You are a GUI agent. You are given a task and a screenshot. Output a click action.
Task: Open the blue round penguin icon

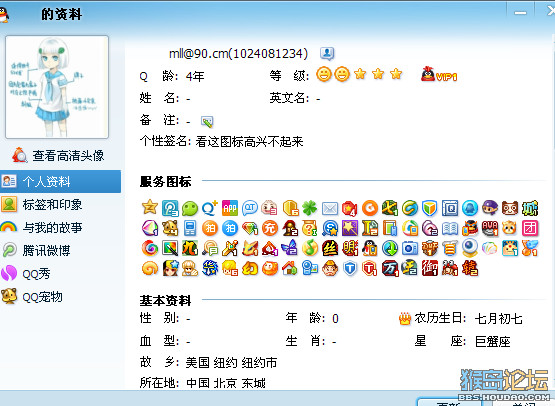coord(469,208)
